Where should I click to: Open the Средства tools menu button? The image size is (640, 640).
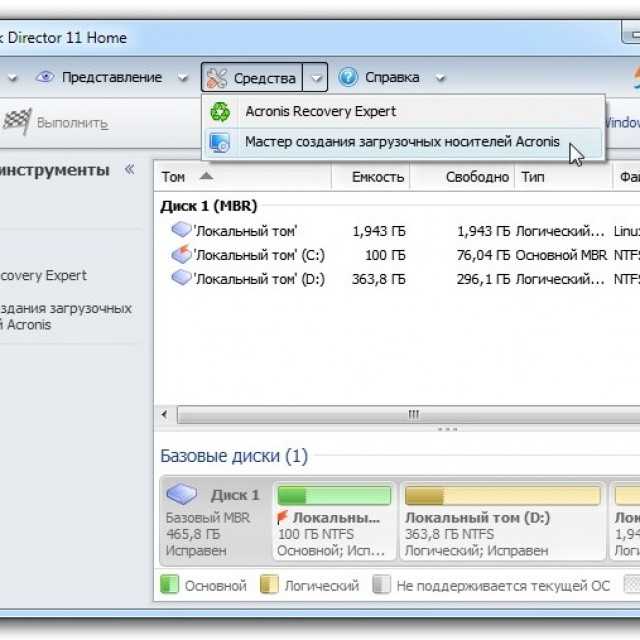(x=252, y=77)
